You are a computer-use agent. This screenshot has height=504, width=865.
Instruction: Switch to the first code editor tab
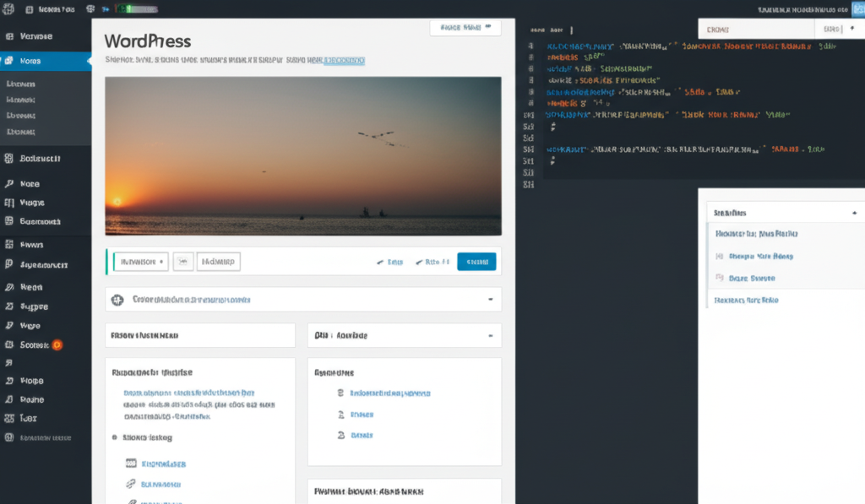click(x=537, y=30)
